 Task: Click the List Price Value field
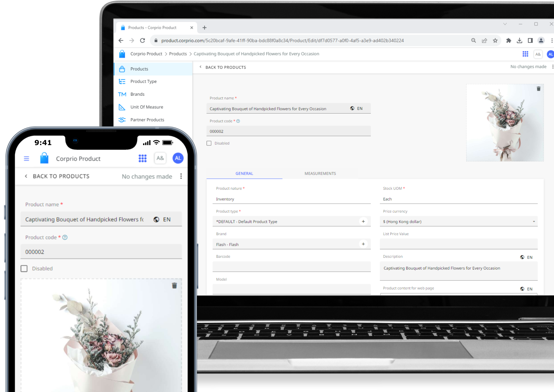click(459, 244)
